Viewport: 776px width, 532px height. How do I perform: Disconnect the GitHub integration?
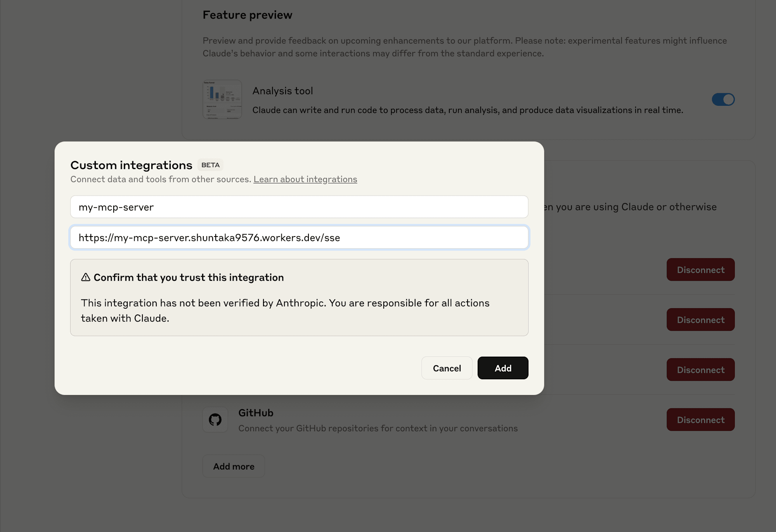point(701,420)
